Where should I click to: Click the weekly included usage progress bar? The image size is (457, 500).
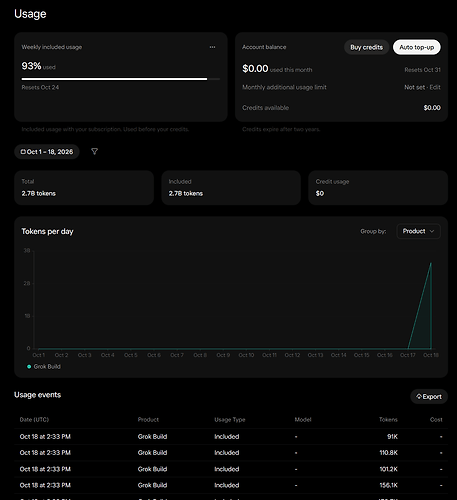click(x=121, y=79)
